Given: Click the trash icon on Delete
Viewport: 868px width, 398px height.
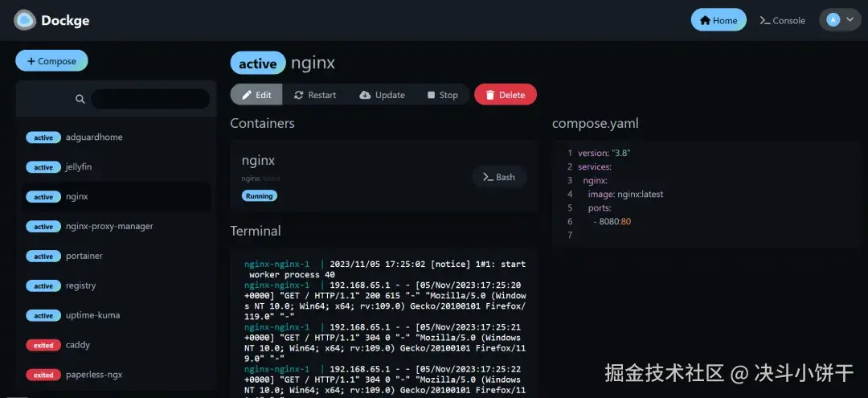Looking at the screenshot, I should click(x=490, y=95).
